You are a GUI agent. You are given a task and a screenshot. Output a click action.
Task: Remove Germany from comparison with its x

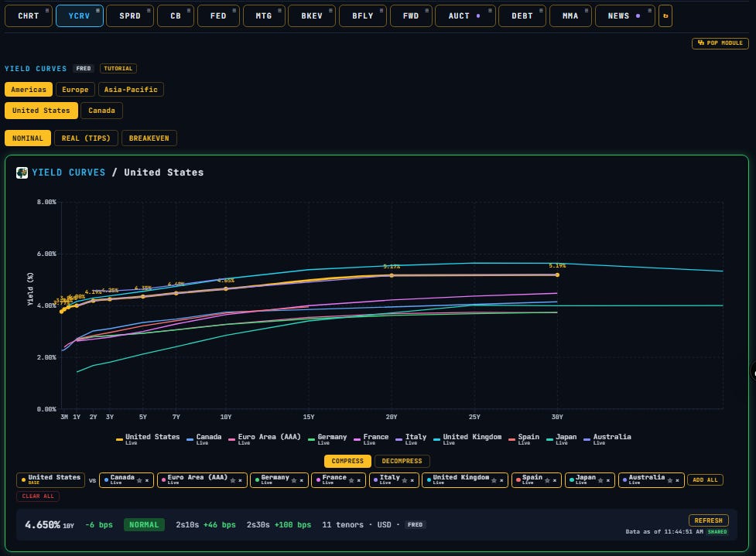pyautogui.click(x=301, y=480)
